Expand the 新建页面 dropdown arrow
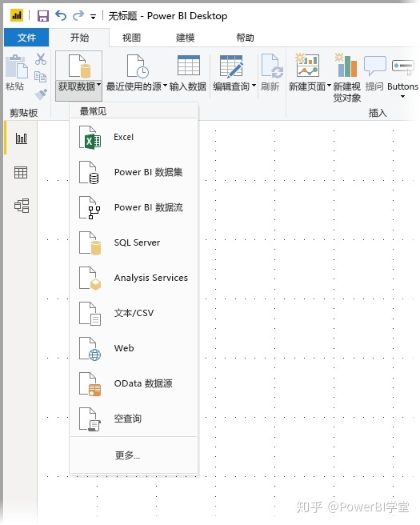The image size is (420, 525). pyautogui.click(x=329, y=86)
